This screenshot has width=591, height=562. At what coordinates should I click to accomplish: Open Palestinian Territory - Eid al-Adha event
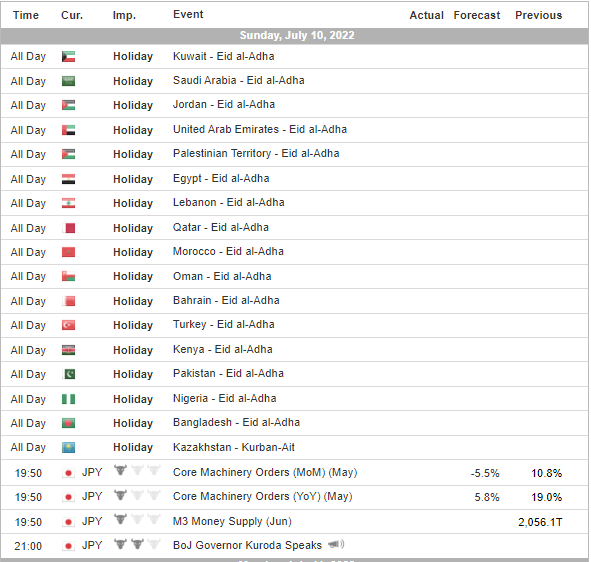[x=256, y=153]
